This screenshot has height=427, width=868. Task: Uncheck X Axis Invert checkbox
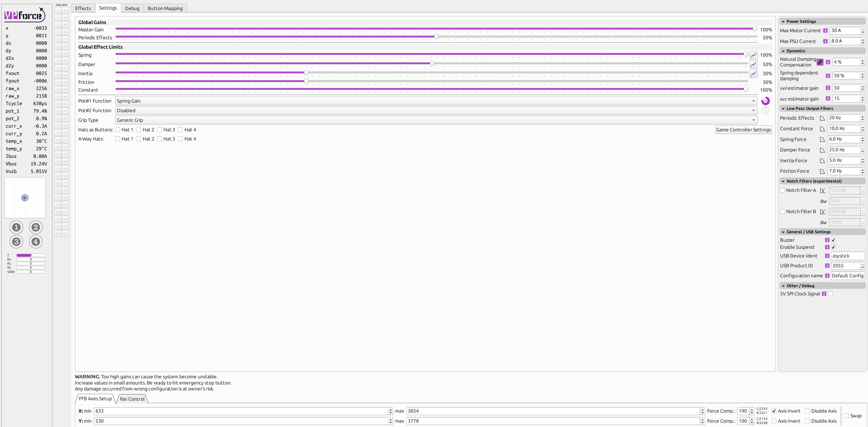pos(774,411)
